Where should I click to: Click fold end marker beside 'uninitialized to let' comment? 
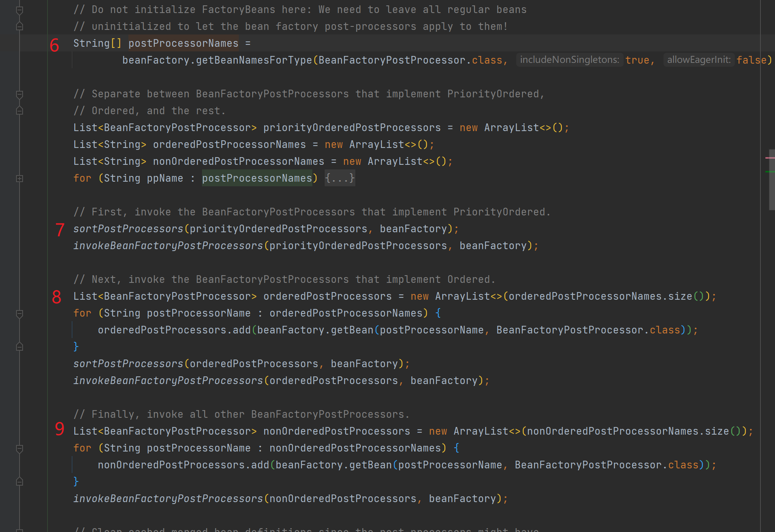click(20, 26)
